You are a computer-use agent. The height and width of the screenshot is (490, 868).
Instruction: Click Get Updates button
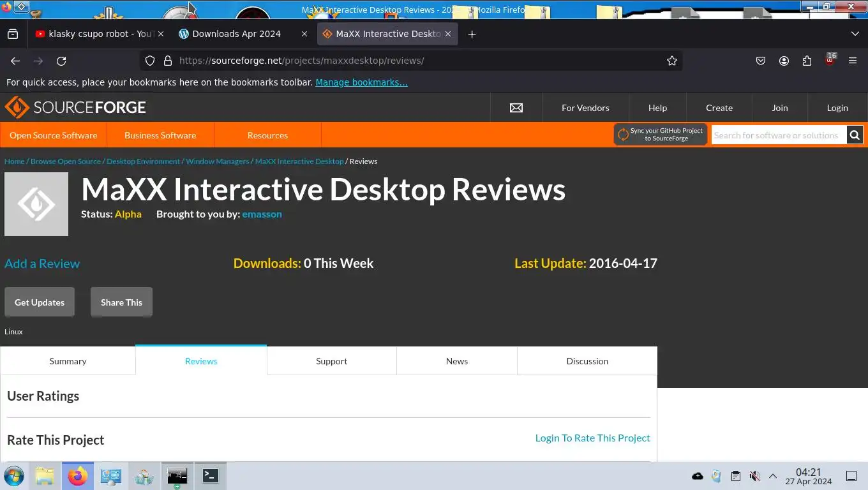pyautogui.click(x=40, y=302)
